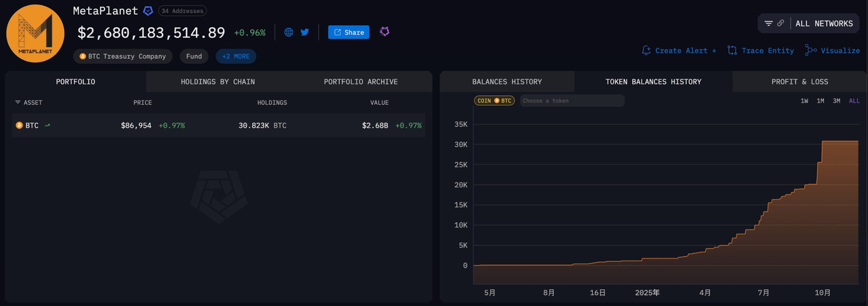
Task: Select the ALL time range
Action: click(854, 101)
